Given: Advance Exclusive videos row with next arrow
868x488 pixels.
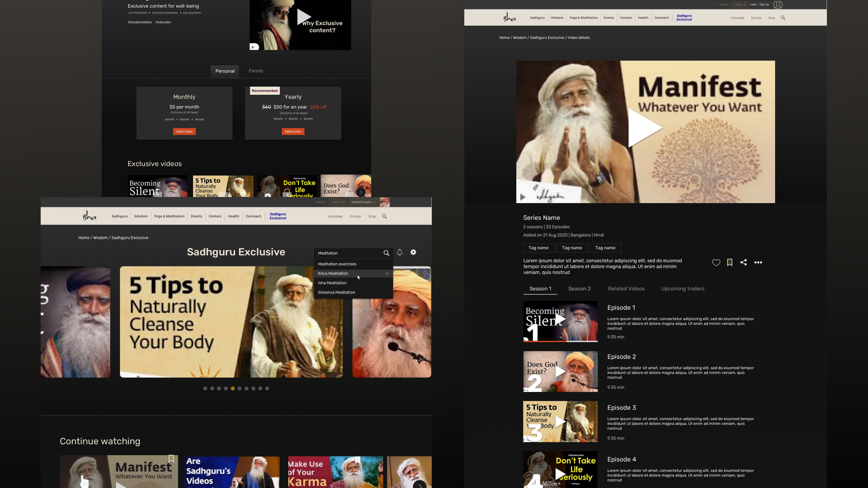Looking at the screenshot, I should coord(361,192).
